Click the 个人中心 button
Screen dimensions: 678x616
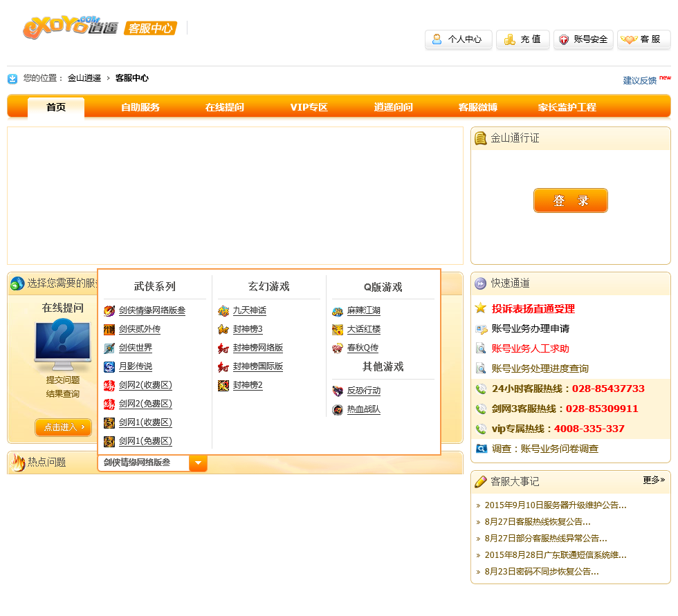[458, 39]
